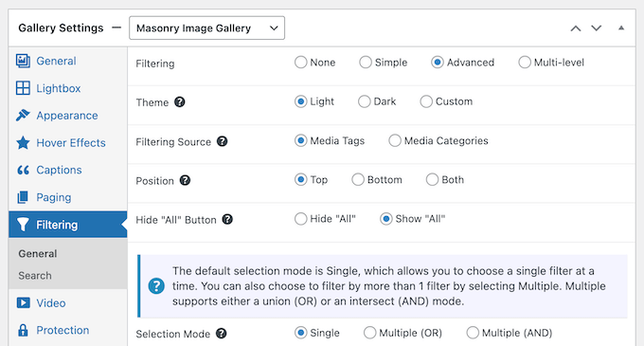Pick Multi-level filtering
This screenshot has width=644, height=346.
525,62
